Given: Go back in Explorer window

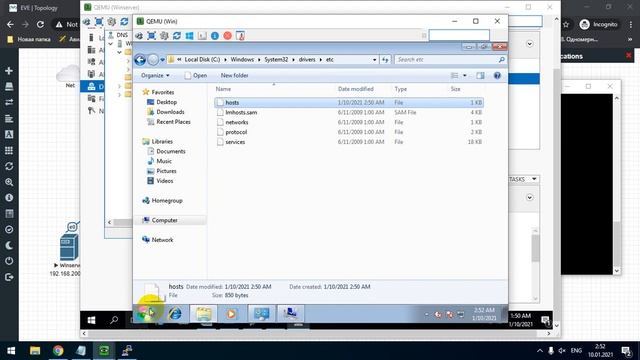Looking at the screenshot, I should point(140,60).
